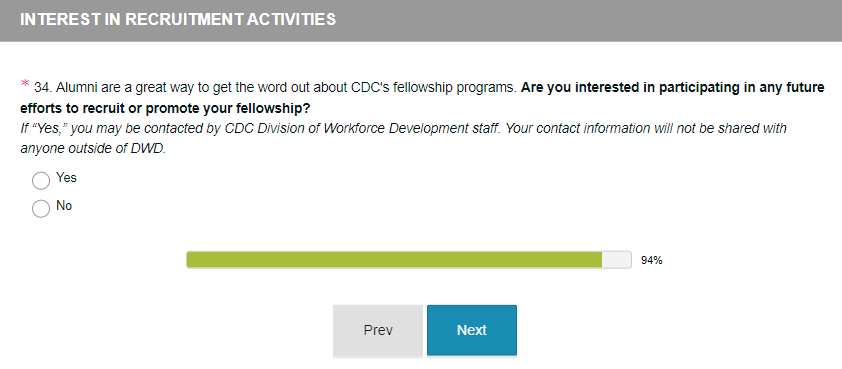Click the 94% progress label

tap(651, 261)
